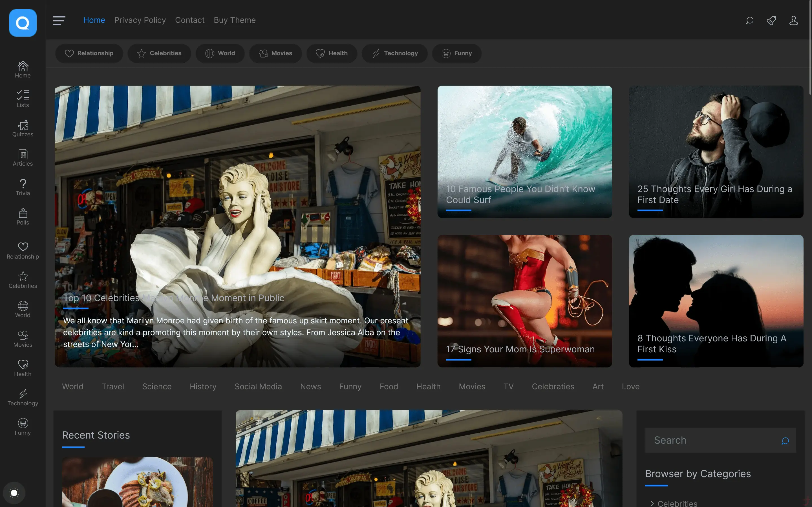The height and width of the screenshot is (507, 812).
Task: Open the Buy Theme link
Action: coord(235,20)
